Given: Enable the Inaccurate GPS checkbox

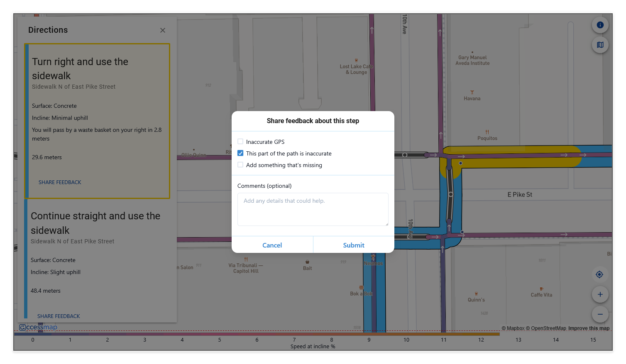Looking at the screenshot, I should coord(240,142).
